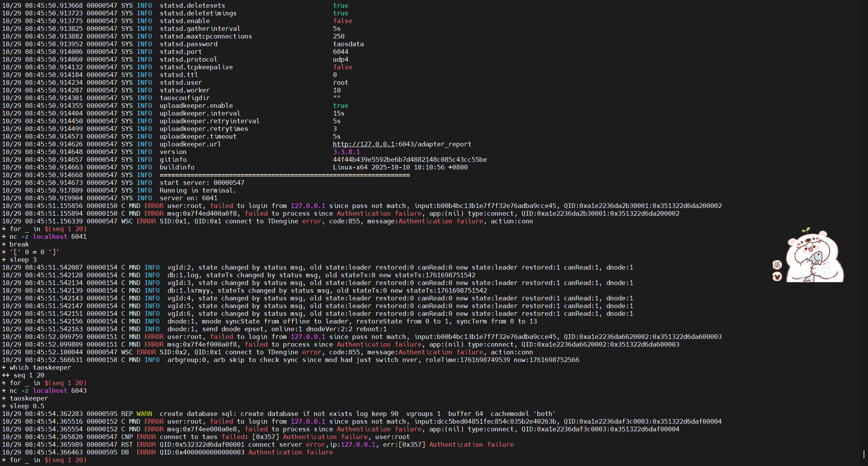Click the statsd.enable false value
868x466 pixels.
click(342, 21)
